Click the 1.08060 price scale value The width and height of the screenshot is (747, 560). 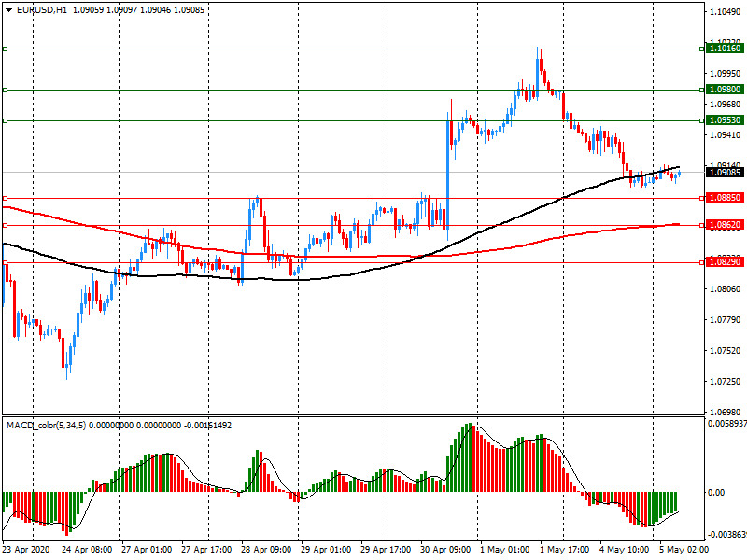(x=726, y=289)
